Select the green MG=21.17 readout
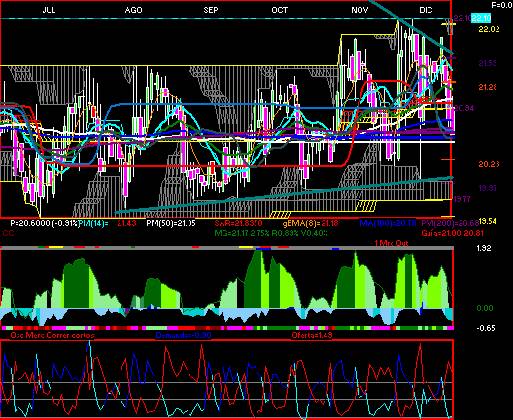Viewport: 513px width, 420px height. coord(271,233)
